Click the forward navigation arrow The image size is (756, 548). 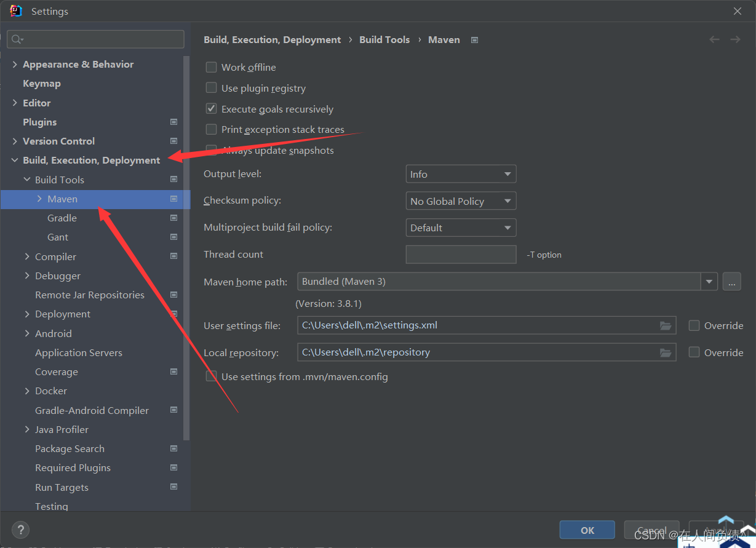click(735, 39)
